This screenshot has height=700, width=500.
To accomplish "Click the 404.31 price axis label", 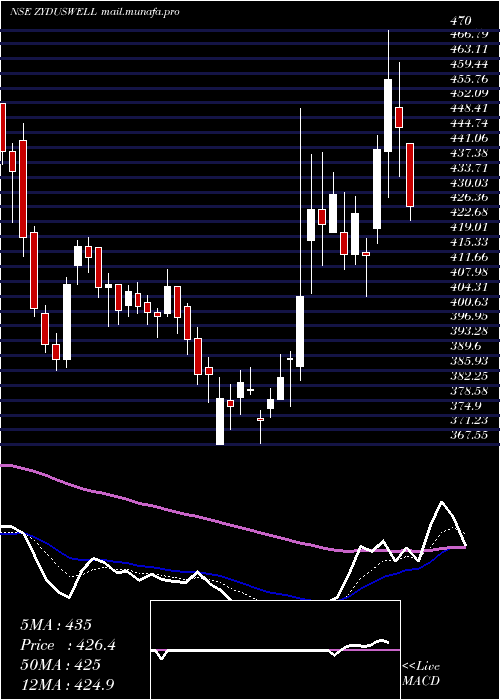I will click(469, 287).
